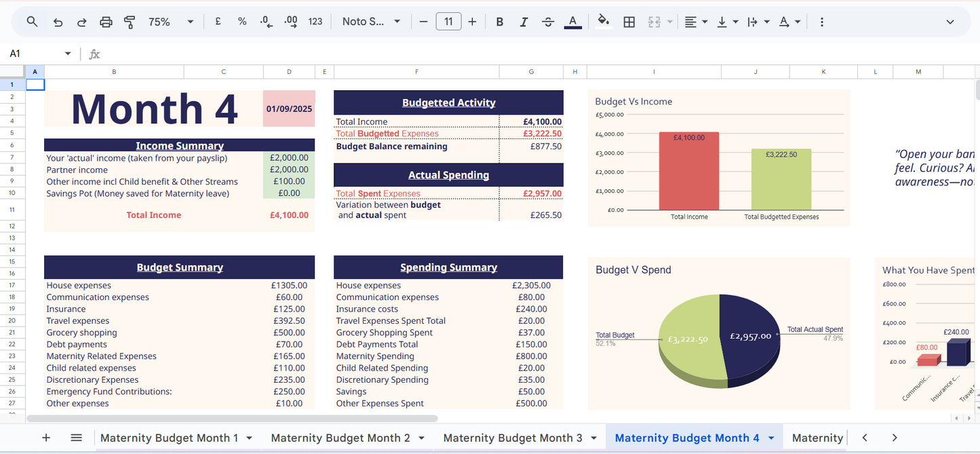
Task: Toggle bold formatting
Action: 499,21
